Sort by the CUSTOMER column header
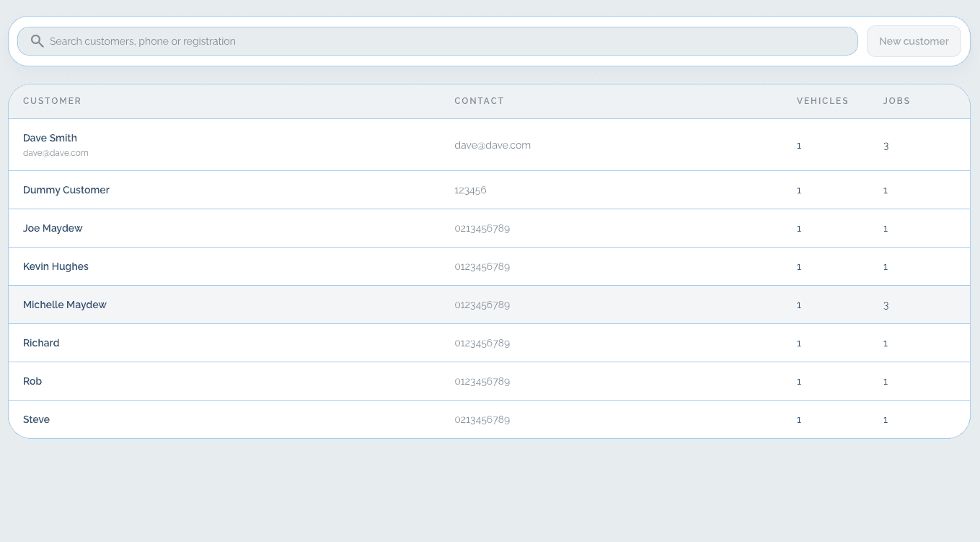 click(52, 101)
